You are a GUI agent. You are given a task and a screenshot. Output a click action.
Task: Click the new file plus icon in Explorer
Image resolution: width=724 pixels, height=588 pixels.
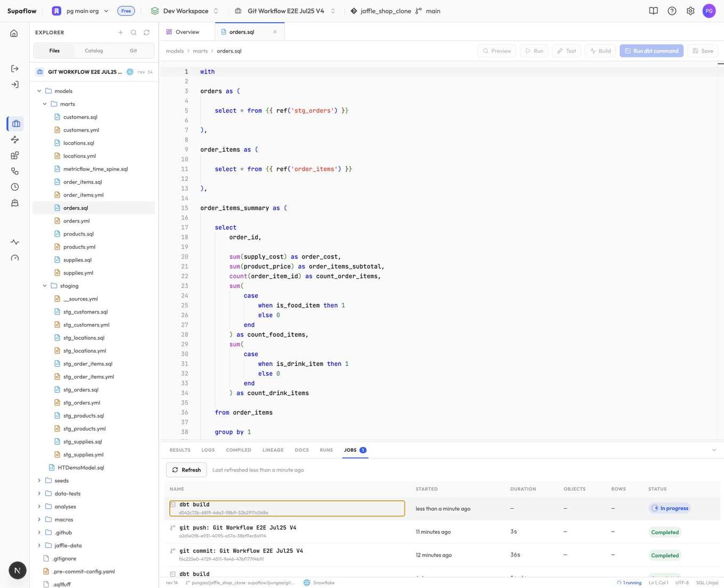[120, 32]
